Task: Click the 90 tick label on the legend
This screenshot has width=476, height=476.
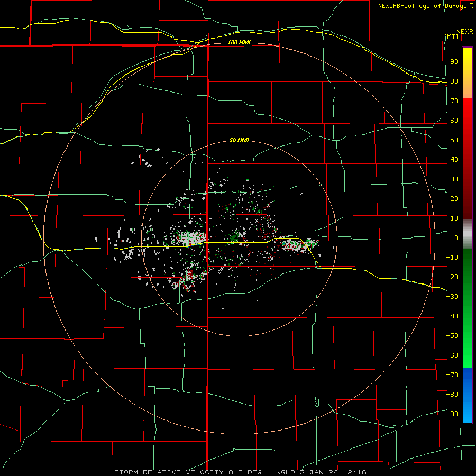Action: coord(454,62)
